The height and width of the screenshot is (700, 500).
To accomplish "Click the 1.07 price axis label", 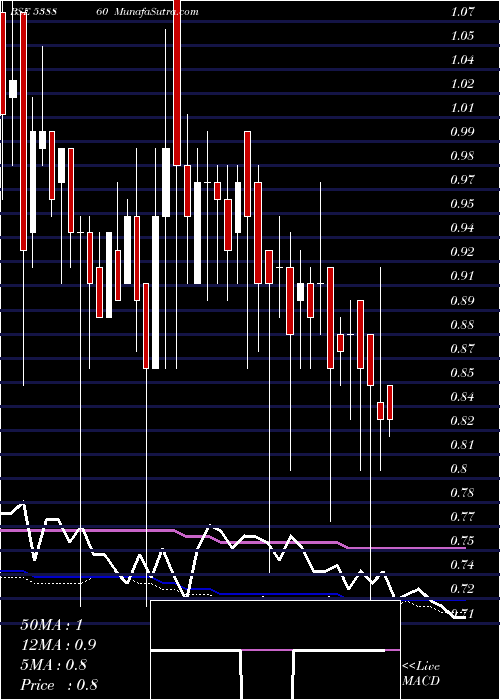I will (x=462, y=12).
